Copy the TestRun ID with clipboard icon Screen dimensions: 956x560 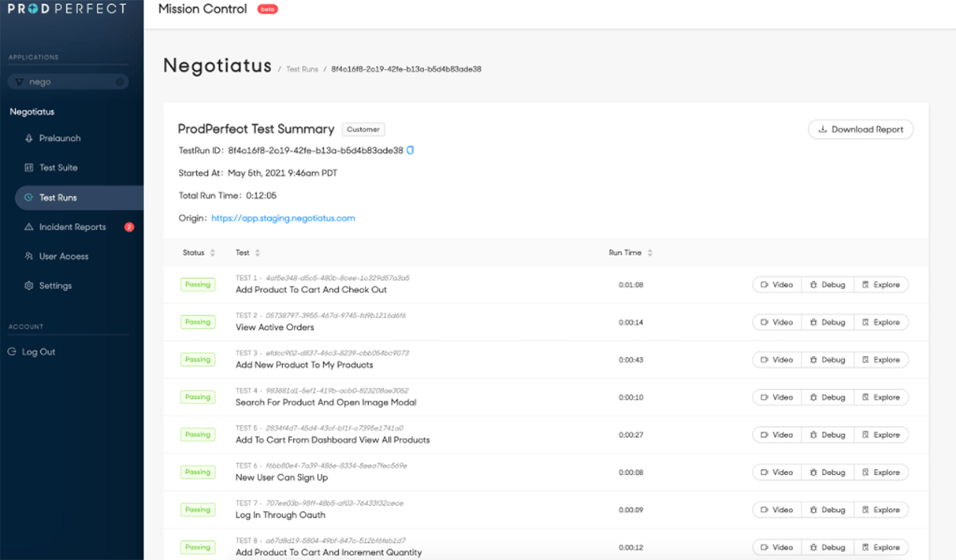point(410,150)
